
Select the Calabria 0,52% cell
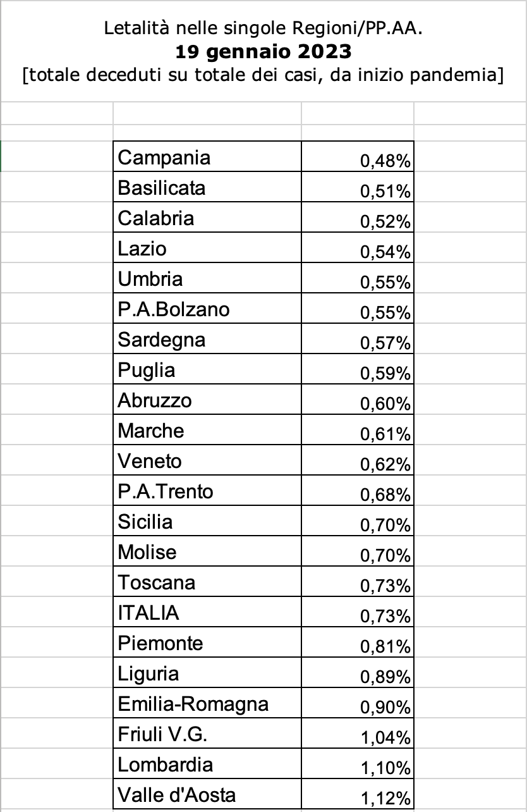click(358, 218)
